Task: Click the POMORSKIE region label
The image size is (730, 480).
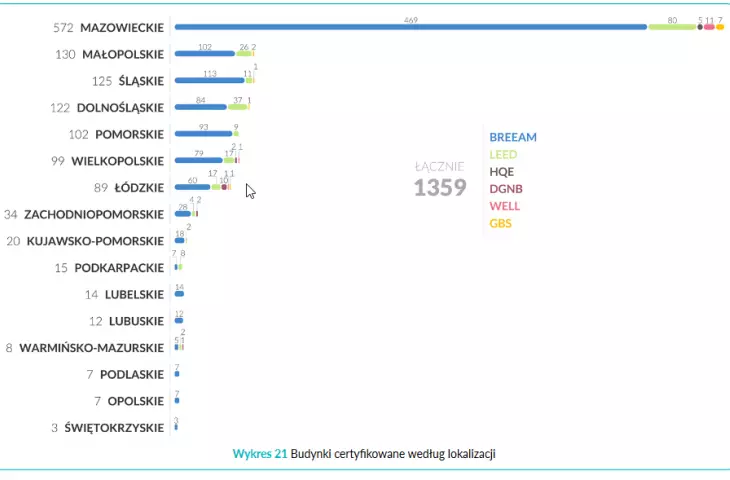Action: (x=129, y=135)
